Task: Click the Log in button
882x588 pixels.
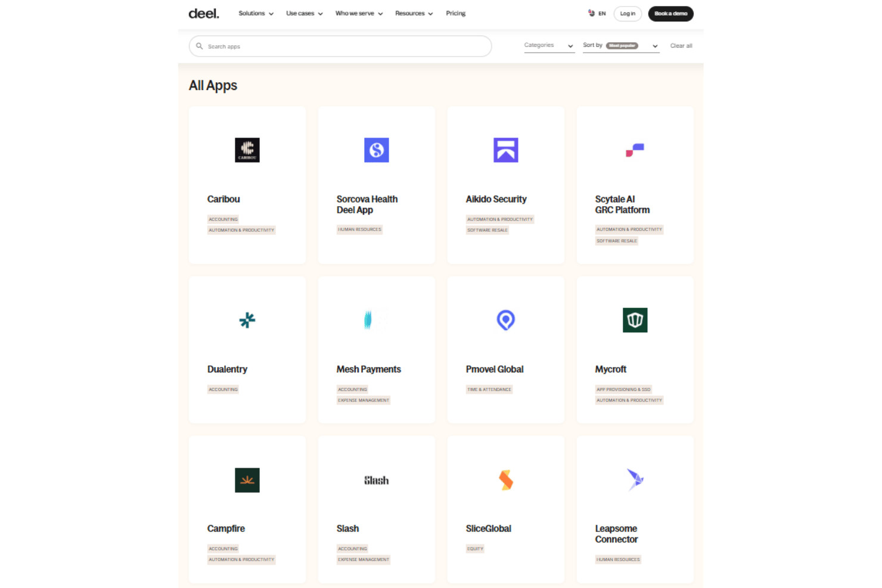Action: tap(628, 13)
